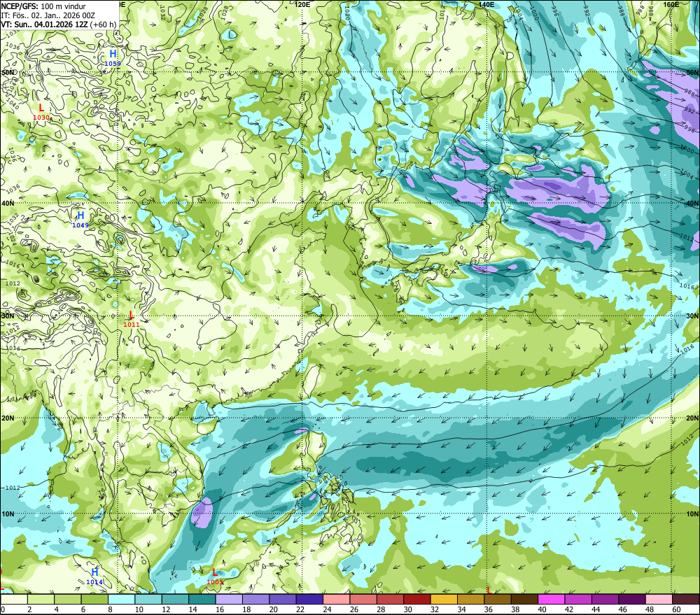This screenshot has width=700, height=615.
Task: Click the 'NCEP/GFS: 100 m vindur' title
Action: pos(43,6)
